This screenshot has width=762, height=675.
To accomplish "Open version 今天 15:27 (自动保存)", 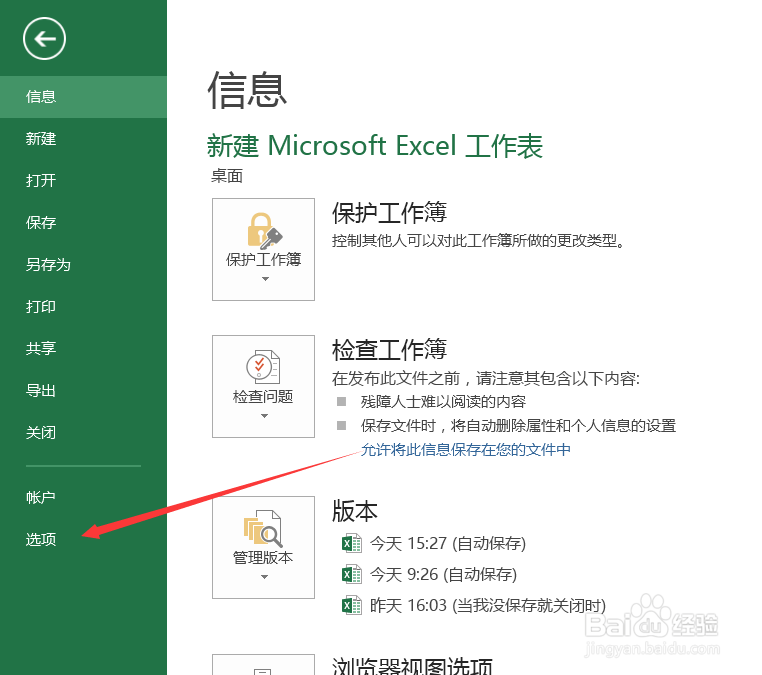I will (x=448, y=543).
